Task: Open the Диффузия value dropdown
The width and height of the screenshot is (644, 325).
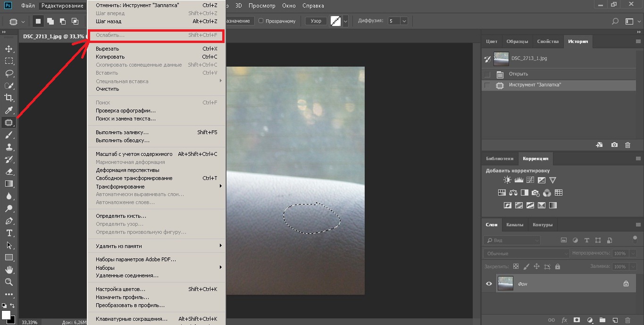Action: 404,21
